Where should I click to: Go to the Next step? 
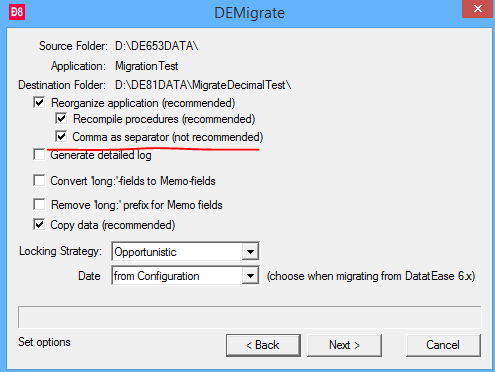[x=344, y=345]
